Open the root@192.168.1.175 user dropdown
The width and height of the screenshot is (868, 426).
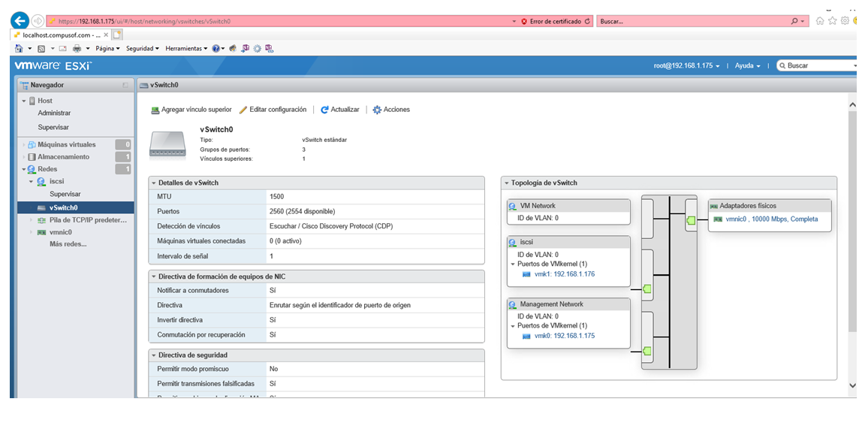pos(686,65)
